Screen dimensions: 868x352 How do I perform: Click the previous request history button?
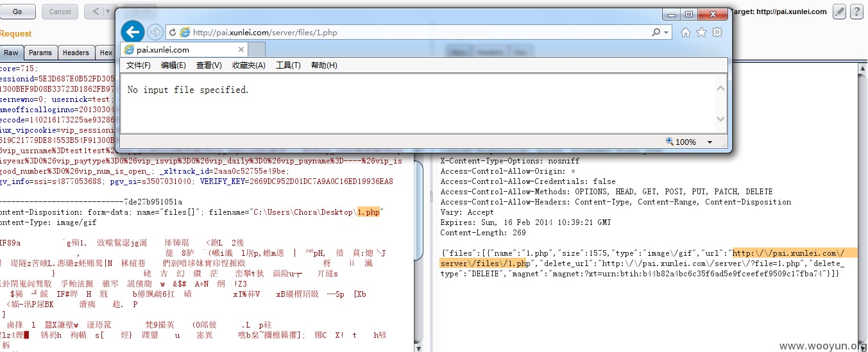click(96, 12)
